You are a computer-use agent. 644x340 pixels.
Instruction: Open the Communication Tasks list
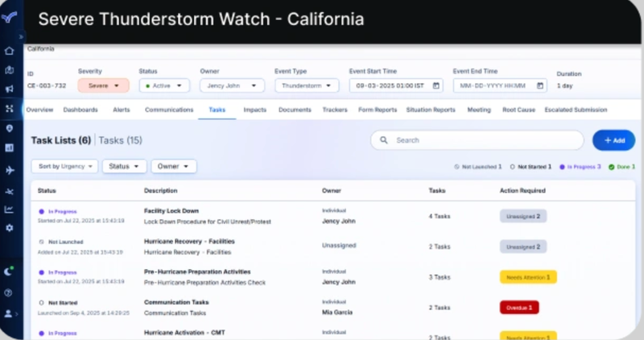pyautogui.click(x=176, y=302)
